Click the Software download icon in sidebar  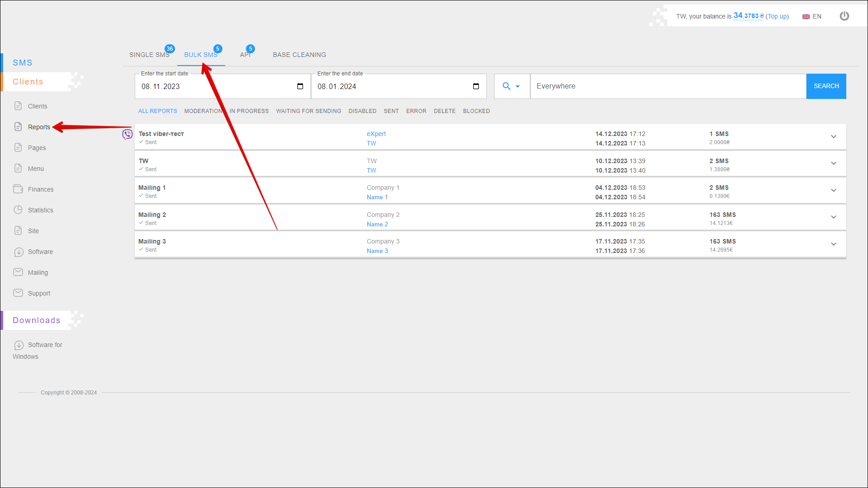tap(19, 252)
